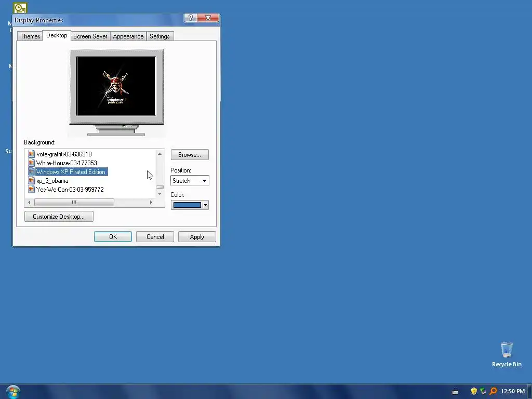Open the Recycle Bin desktop icon
532x399 pixels.
click(507, 354)
